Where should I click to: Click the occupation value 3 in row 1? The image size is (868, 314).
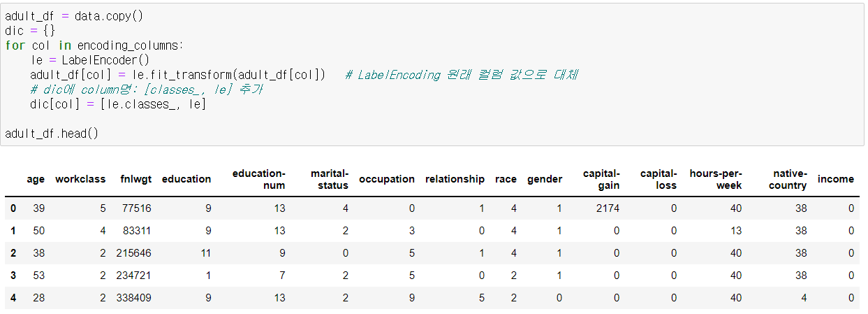coord(411,231)
